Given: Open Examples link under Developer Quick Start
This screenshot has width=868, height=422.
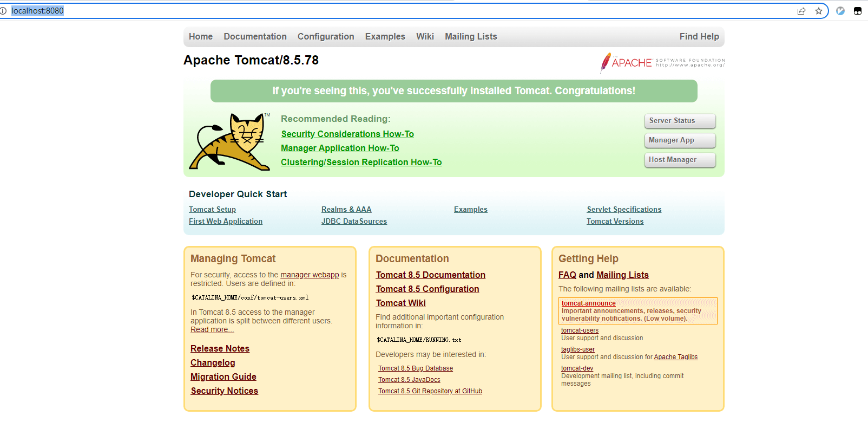Looking at the screenshot, I should (x=471, y=209).
